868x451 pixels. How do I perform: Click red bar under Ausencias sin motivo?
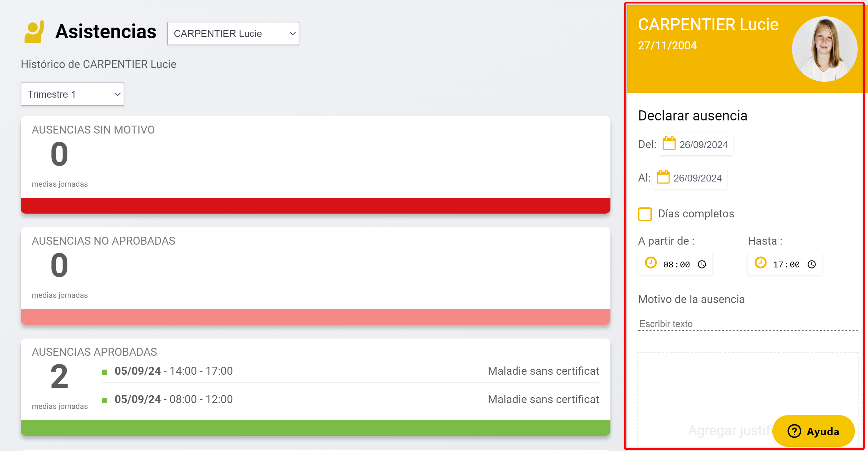pyautogui.click(x=315, y=206)
